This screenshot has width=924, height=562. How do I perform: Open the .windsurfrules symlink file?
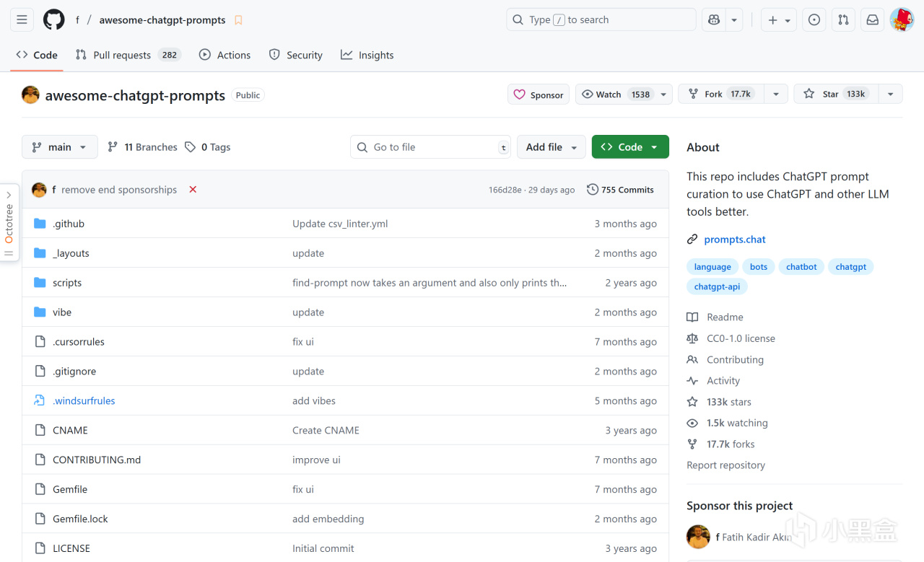(x=84, y=401)
